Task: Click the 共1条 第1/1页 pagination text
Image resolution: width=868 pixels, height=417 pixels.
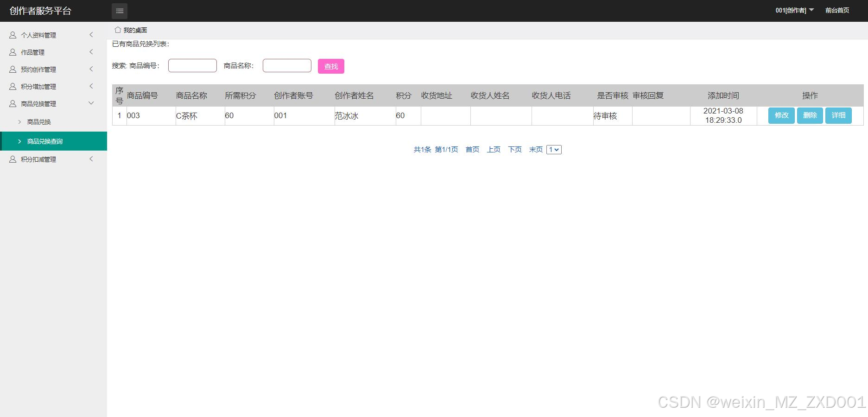Action: pos(436,150)
